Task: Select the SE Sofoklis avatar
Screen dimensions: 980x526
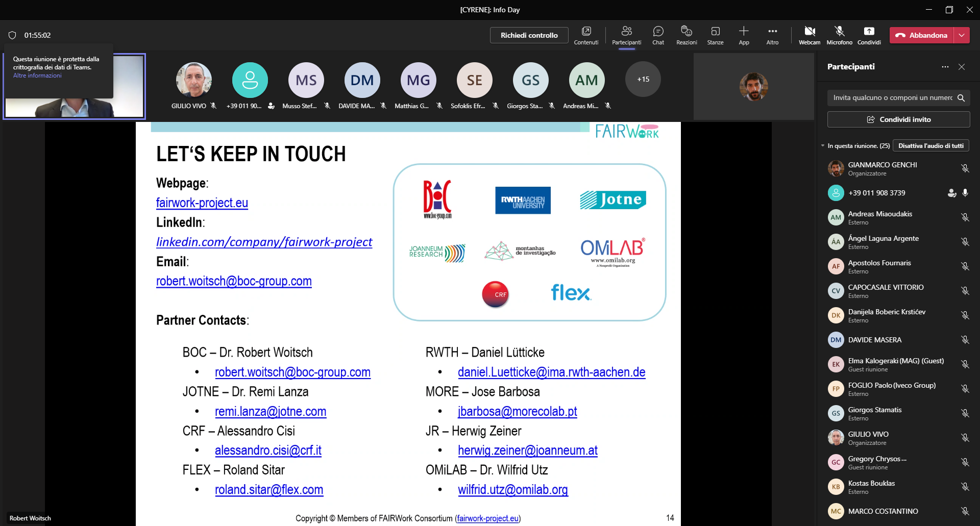Action: pyautogui.click(x=475, y=80)
